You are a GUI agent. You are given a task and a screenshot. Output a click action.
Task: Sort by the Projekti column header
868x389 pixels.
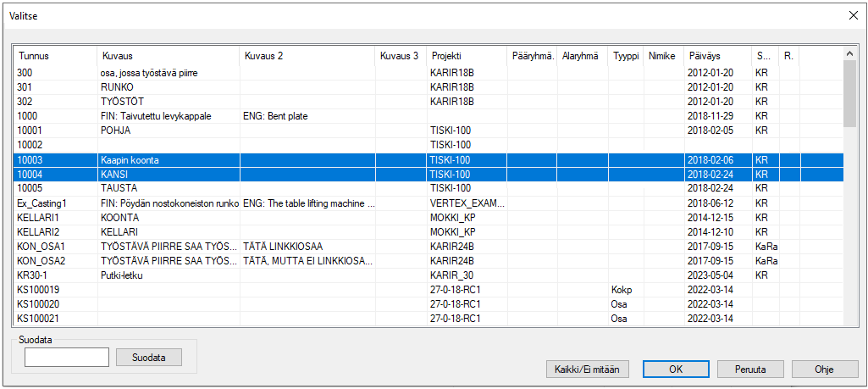point(466,56)
